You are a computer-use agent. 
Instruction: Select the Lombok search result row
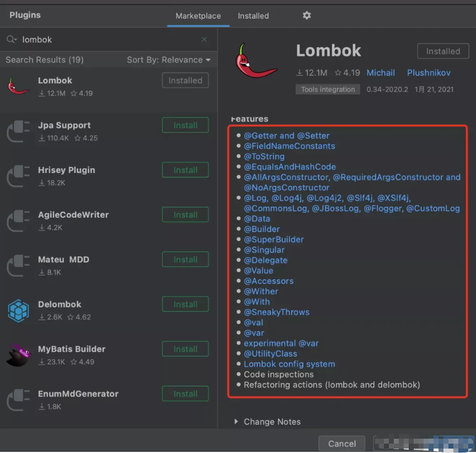[x=109, y=90]
